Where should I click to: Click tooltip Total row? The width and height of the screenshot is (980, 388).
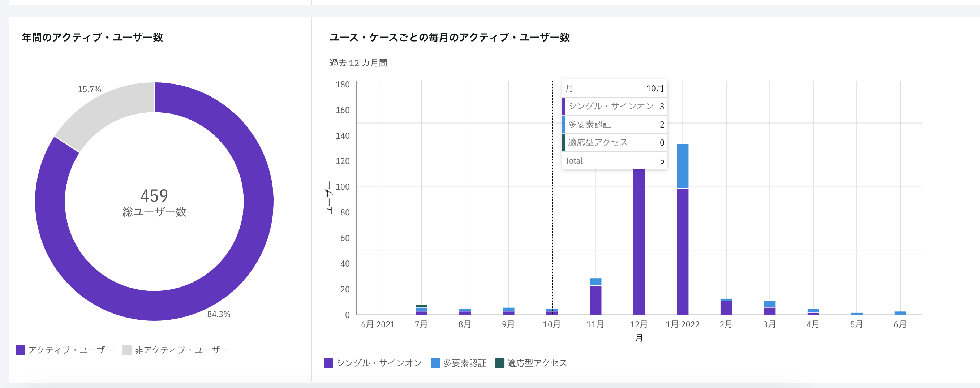click(x=614, y=160)
